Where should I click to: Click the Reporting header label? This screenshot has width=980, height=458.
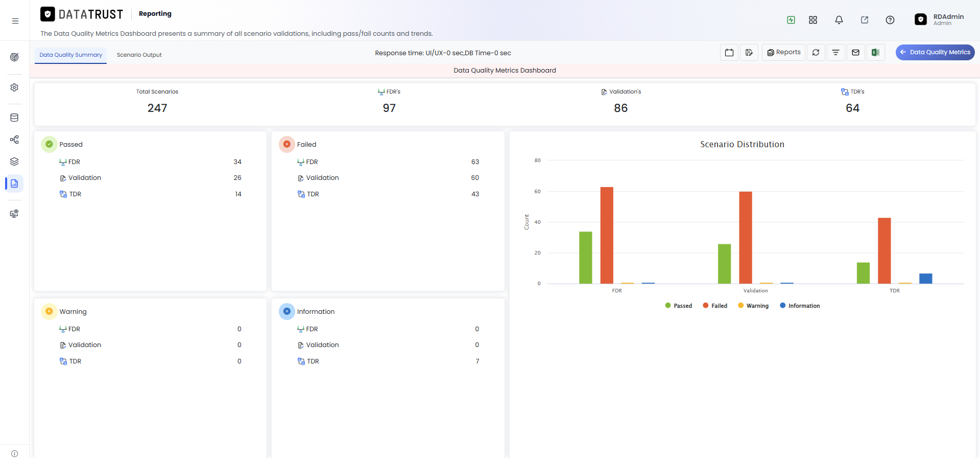pos(155,14)
